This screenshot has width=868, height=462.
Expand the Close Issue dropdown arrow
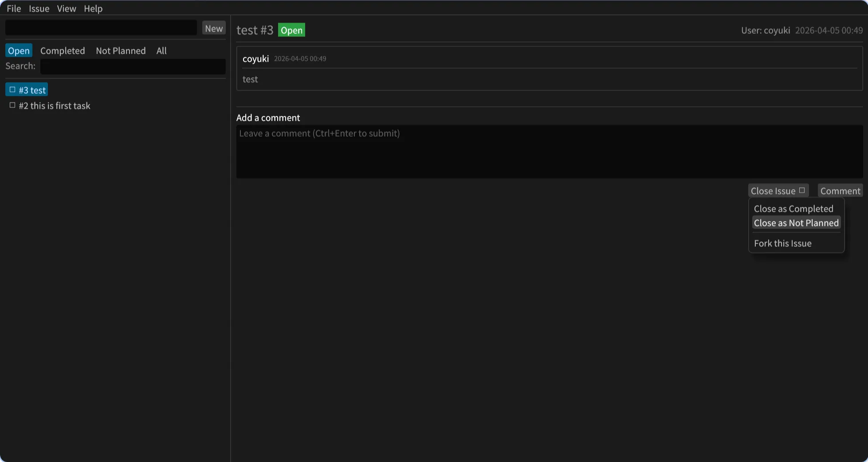coord(801,190)
